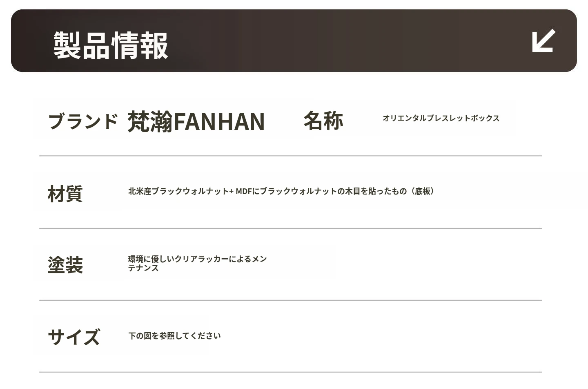Click the MDF text in the material description
Screen dimensions: 588x389
244,191
